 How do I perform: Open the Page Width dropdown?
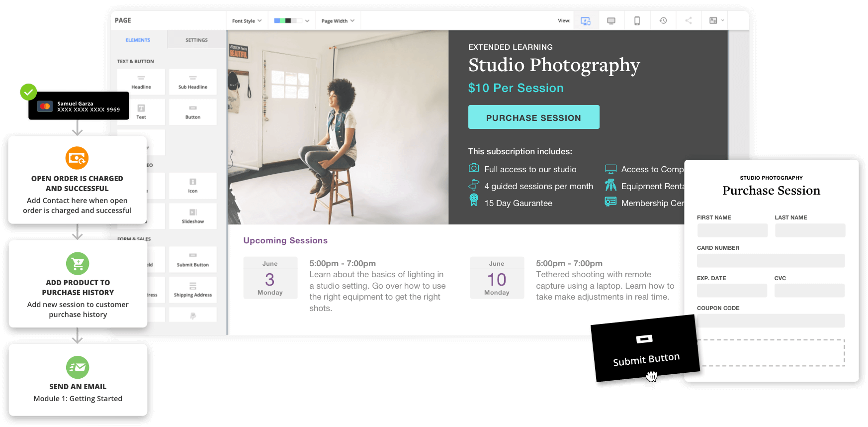point(338,21)
